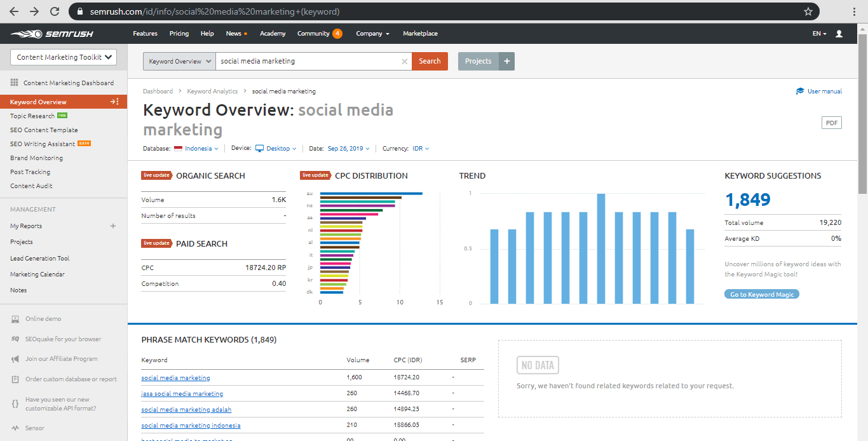
Task: Click the Desktop device monitor icon
Action: pyautogui.click(x=259, y=149)
